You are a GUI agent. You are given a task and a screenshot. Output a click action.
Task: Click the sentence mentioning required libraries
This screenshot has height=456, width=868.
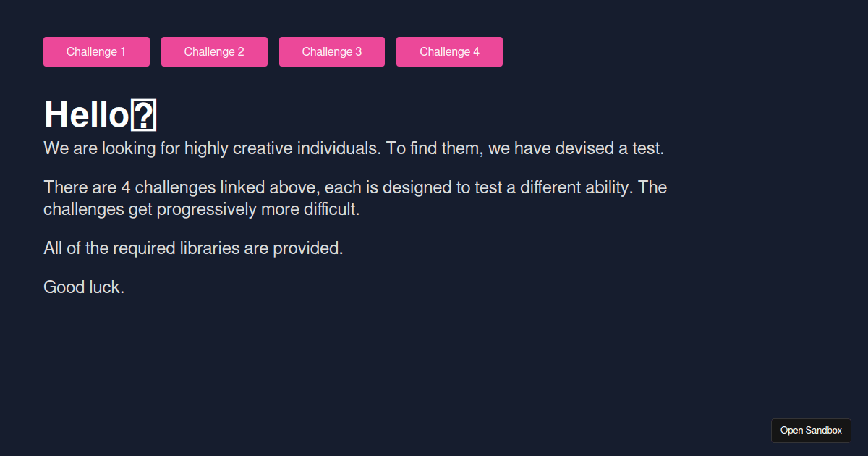[193, 248]
